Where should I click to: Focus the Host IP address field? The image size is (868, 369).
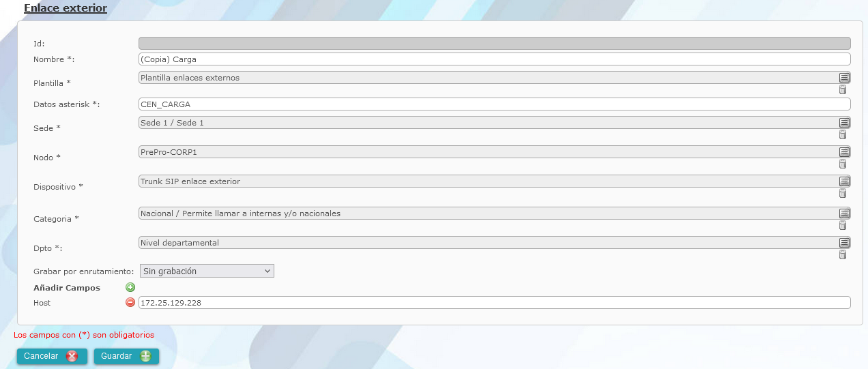495,303
